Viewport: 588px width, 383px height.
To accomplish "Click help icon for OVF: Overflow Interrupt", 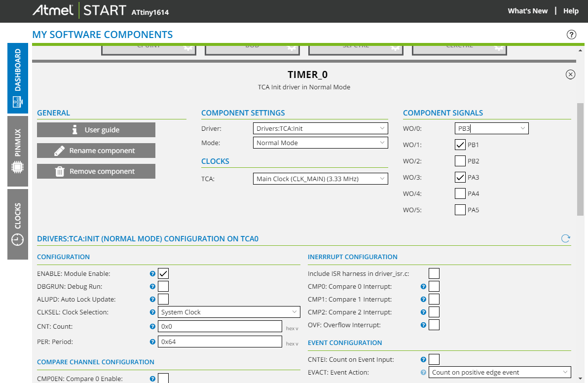I will click(x=423, y=325).
